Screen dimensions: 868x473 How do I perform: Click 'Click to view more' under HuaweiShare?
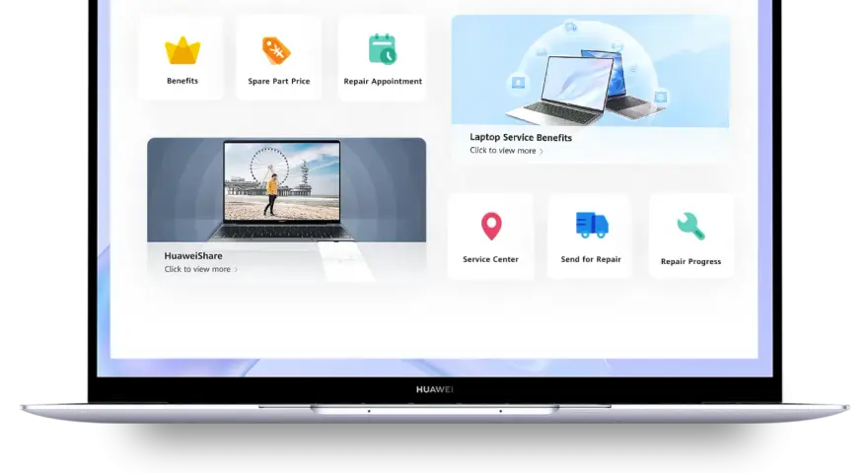coord(197,269)
